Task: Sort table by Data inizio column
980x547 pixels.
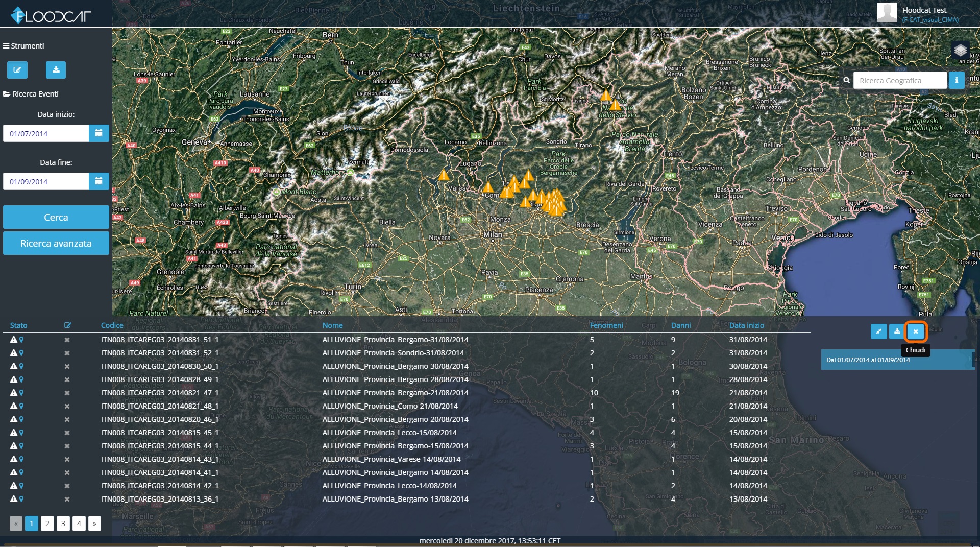Action: [x=747, y=325]
